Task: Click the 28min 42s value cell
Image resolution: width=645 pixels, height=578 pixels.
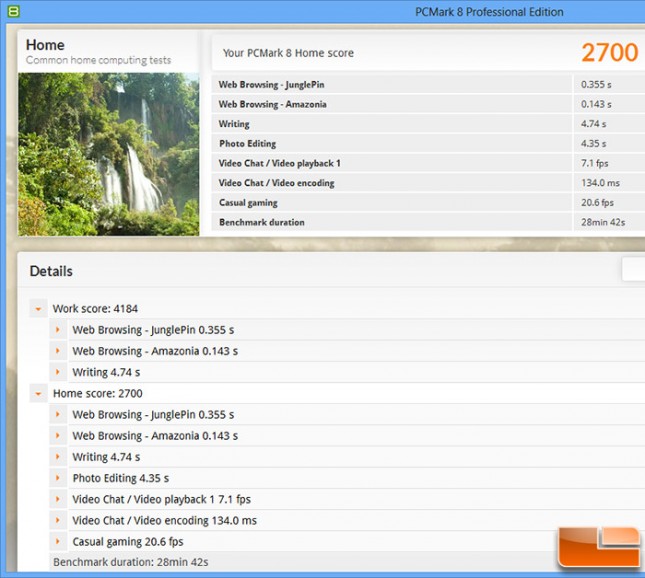Action: click(x=609, y=222)
